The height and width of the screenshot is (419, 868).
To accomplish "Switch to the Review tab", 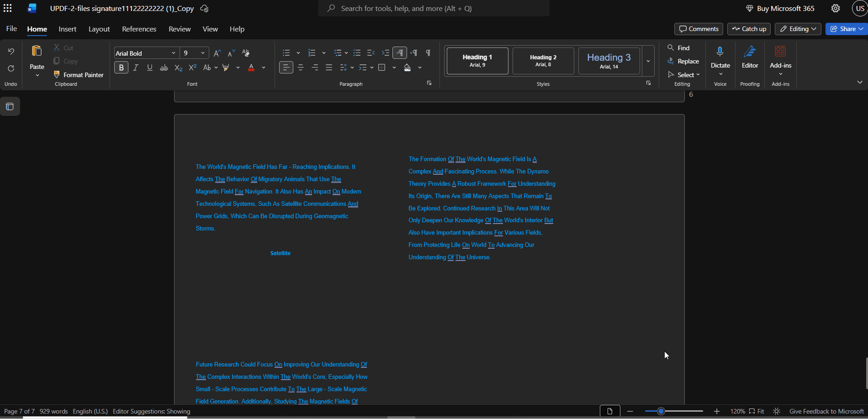I will pos(180,29).
